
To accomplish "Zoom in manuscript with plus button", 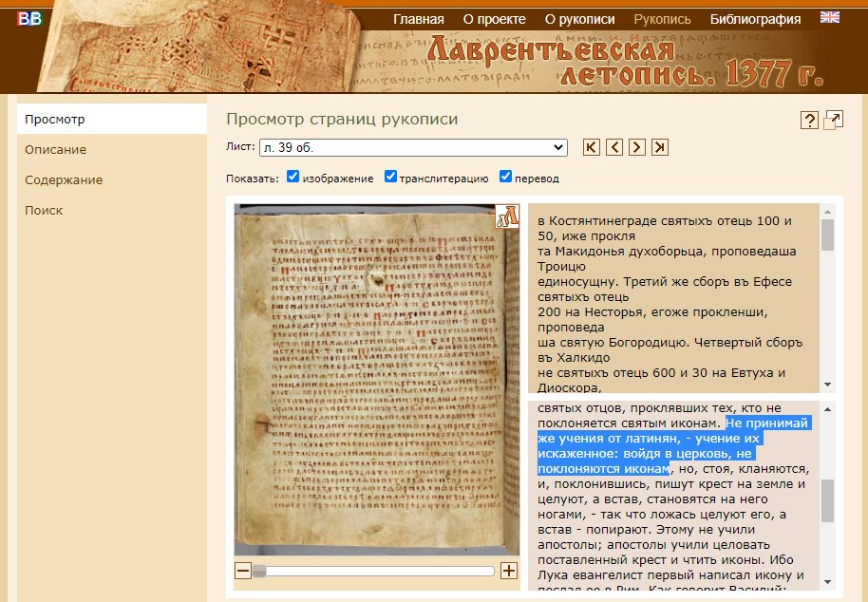I will [x=509, y=571].
